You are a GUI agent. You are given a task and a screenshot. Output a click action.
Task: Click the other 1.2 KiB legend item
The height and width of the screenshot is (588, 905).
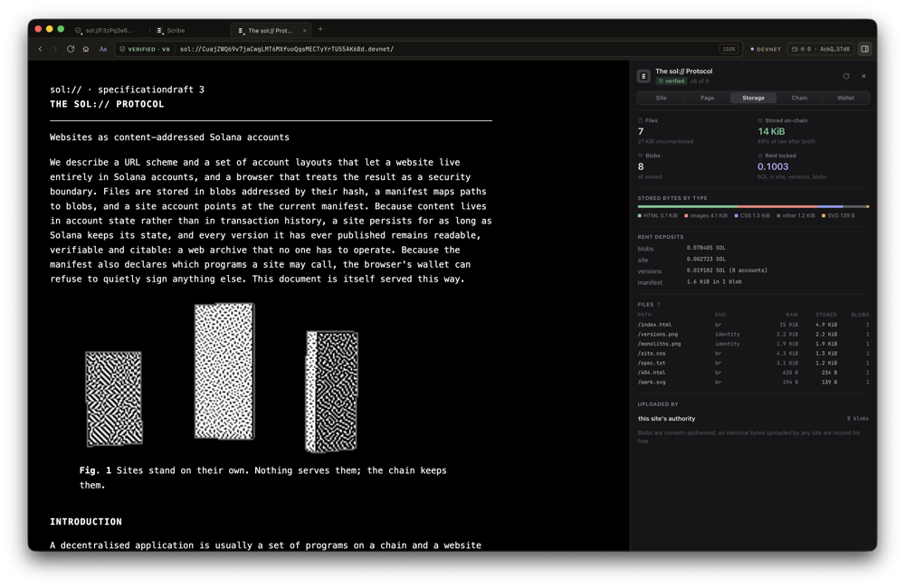[795, 216]
